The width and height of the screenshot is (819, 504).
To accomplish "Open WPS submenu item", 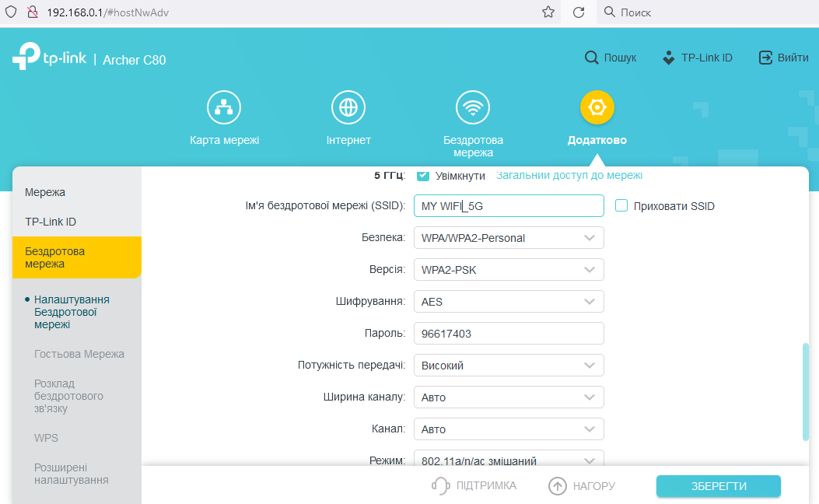I will 46,438.
